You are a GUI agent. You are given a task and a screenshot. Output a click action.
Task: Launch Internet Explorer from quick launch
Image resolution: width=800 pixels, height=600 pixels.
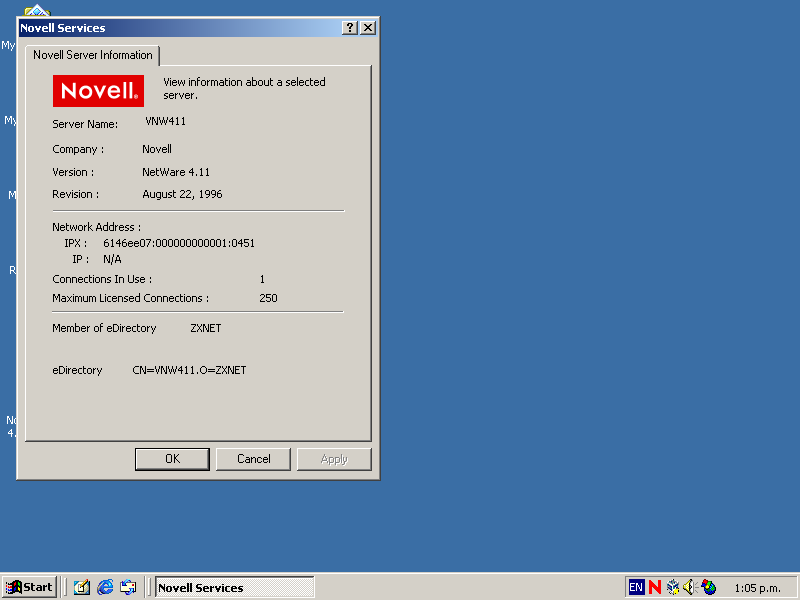(x=105, y=587)
